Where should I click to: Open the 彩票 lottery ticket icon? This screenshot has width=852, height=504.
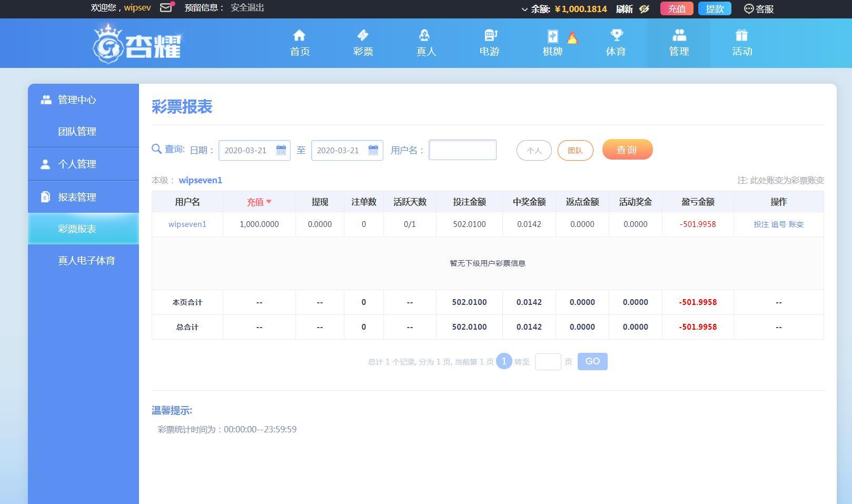[x=363, y=36]
